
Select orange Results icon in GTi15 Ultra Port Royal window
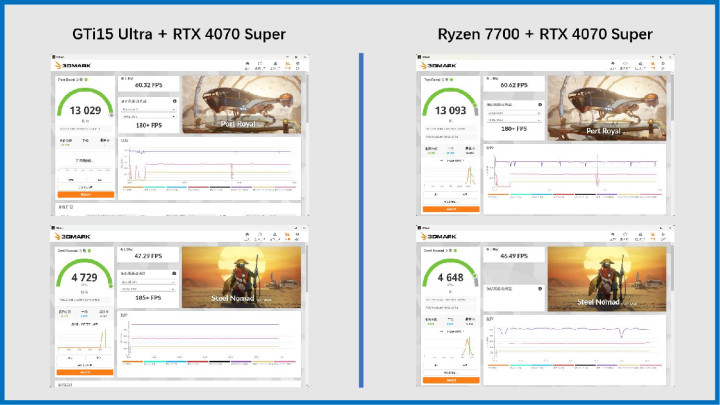coord(288,65)
